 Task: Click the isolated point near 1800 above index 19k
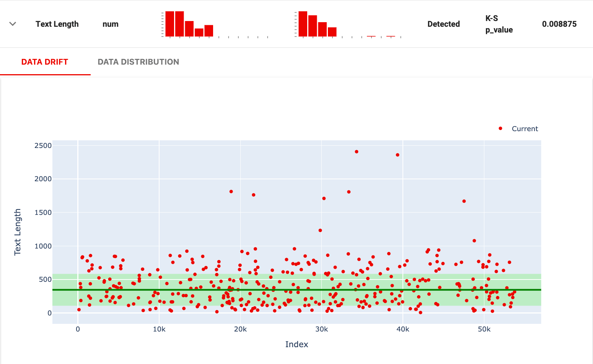(231, 192)
